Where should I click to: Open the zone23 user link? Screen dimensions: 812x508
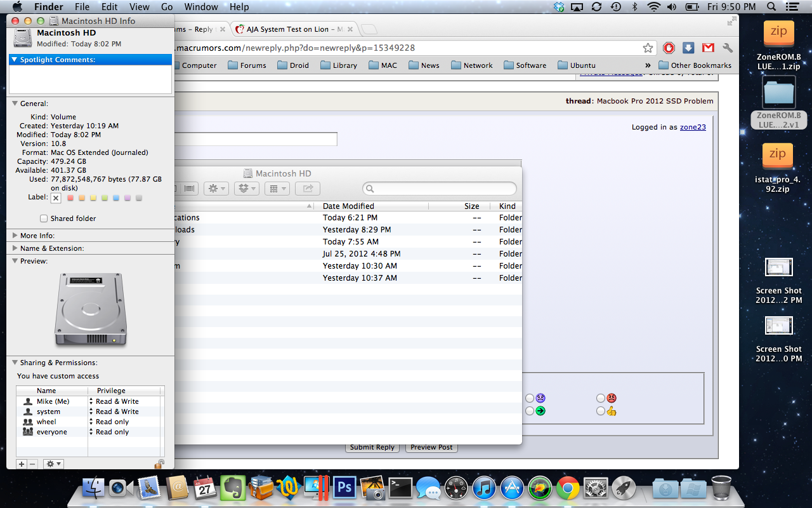click(x=693, y=127)
